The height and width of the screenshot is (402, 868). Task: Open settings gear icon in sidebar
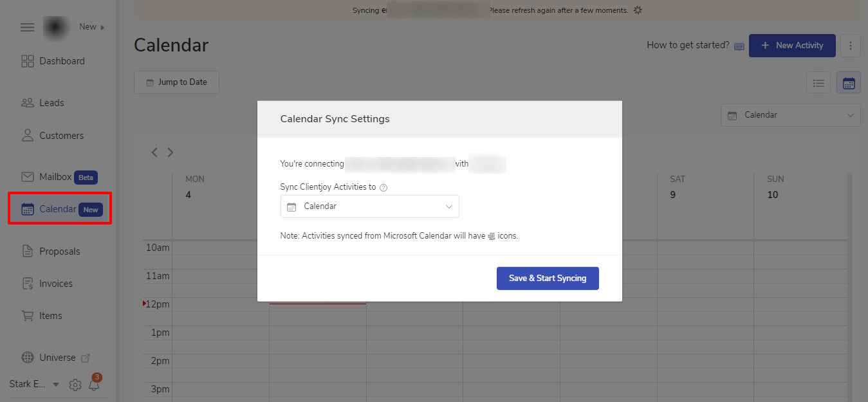pos(75,385)
